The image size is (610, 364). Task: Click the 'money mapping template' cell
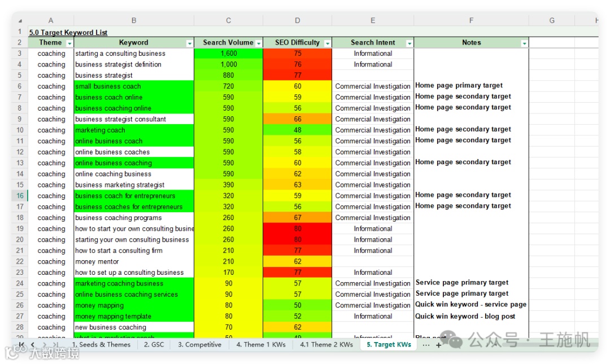[134, 317]
